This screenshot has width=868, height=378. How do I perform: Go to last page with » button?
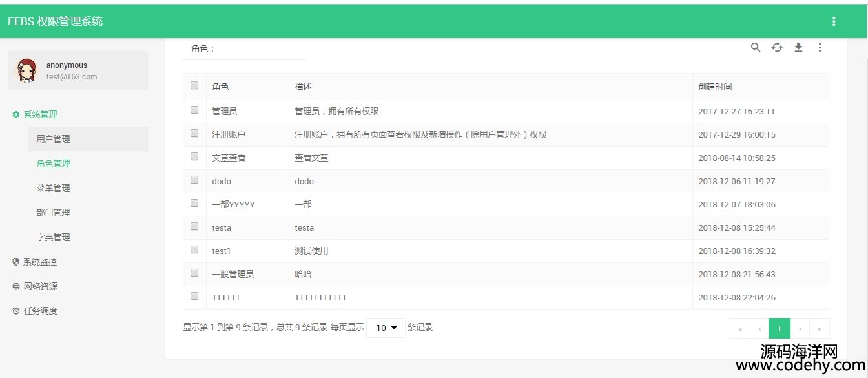pyautogui.click(x=820, y=328)
